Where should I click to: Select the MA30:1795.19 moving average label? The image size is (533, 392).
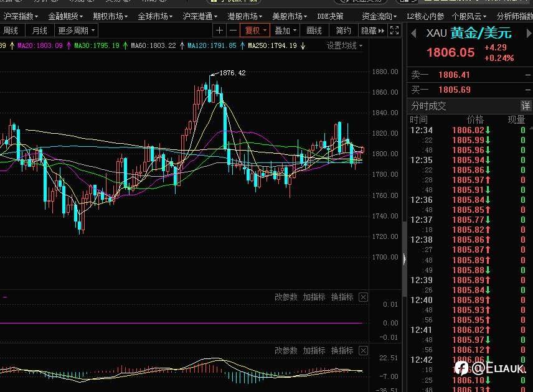pyautogui.click(x=97, y=45)
